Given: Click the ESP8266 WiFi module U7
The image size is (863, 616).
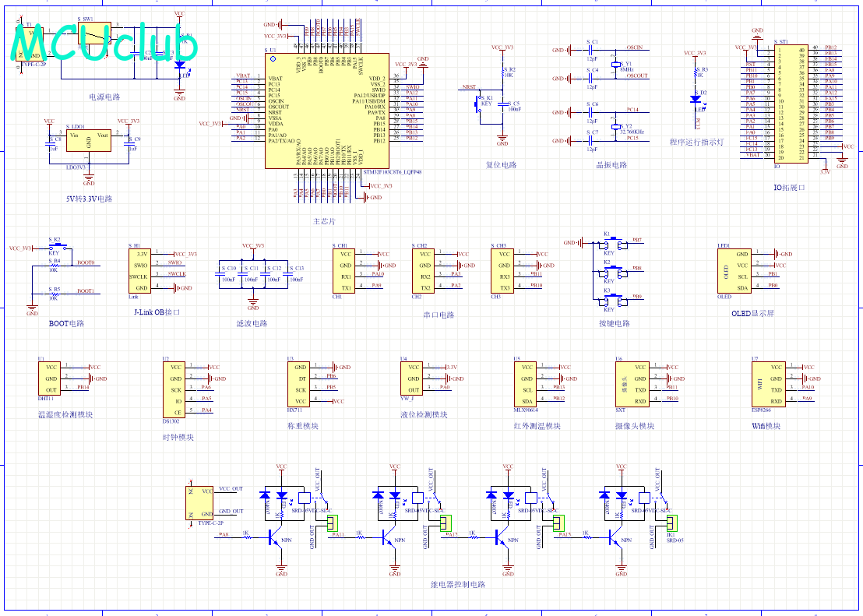Looking at the screenshot, I should click(x=768, y=384).
